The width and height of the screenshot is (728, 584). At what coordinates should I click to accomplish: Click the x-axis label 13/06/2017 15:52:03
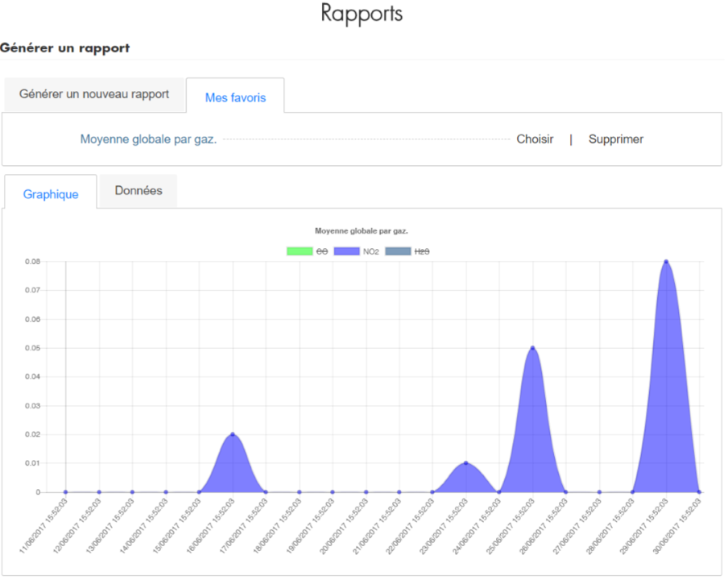click(x=110, y=526)
